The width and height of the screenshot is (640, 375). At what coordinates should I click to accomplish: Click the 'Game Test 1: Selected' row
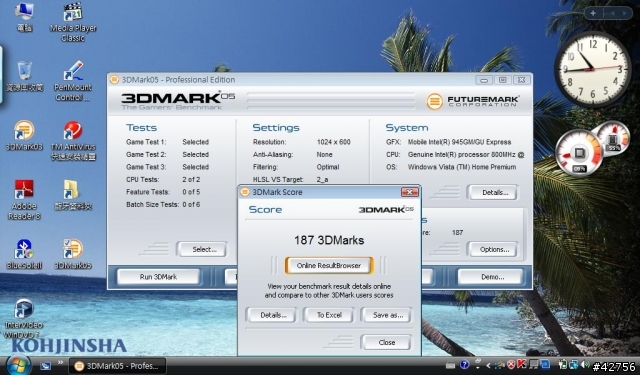[167, 142]
